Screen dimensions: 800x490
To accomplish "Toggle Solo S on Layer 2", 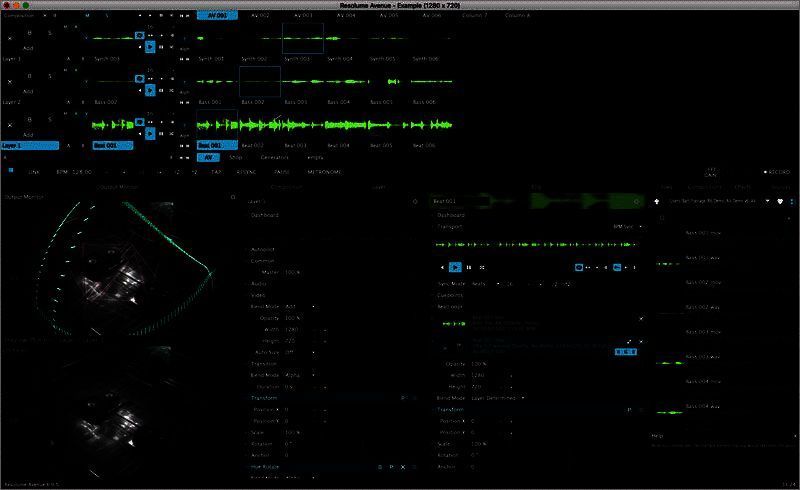I will point(49,76).
